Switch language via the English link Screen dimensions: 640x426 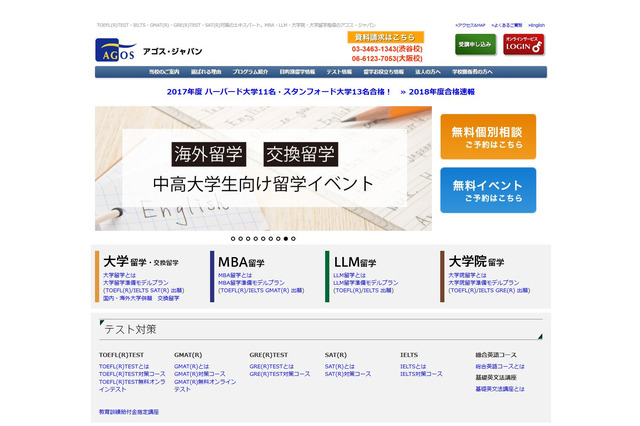click(536, 24)
